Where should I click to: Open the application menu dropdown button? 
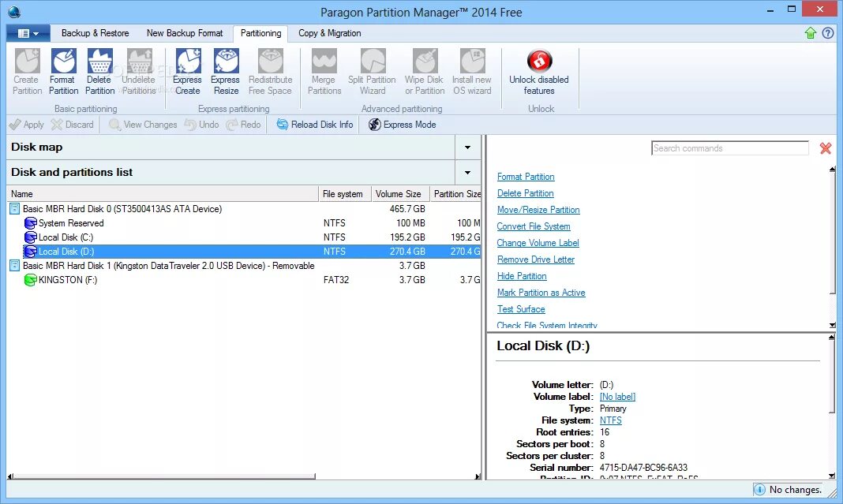28,33
